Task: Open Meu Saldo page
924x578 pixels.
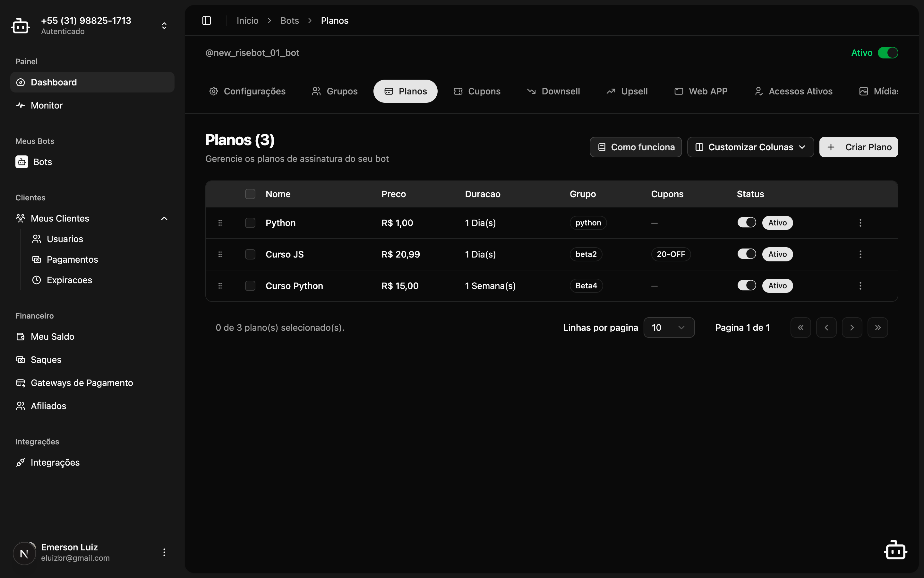Action: pyautogui.click(x=92, y=337)
